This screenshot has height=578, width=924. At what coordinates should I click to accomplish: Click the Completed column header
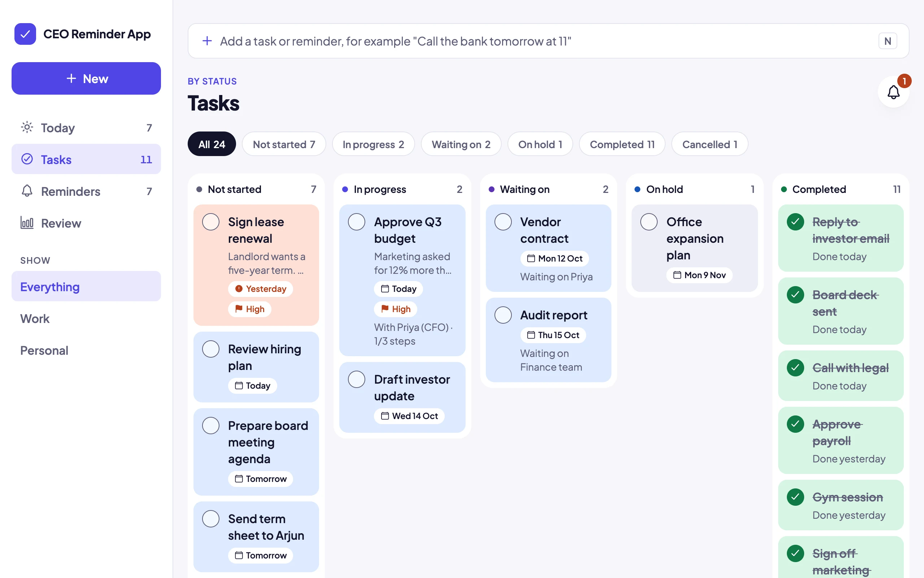[841, 189]
